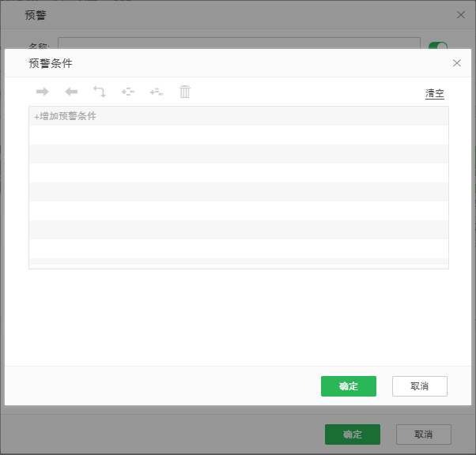The image size is (476, 455).
Task: Click the blank area below the condition list
Action: click(x=237, y=316)
